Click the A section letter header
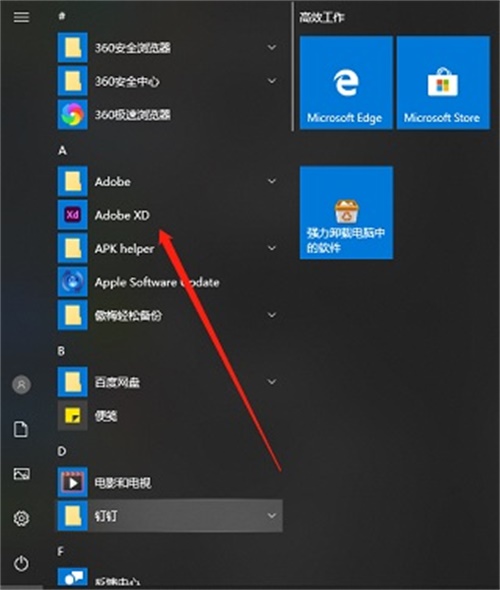Image resolution: width=500 pixels, height=590 pixels. (x=62, y=151)
